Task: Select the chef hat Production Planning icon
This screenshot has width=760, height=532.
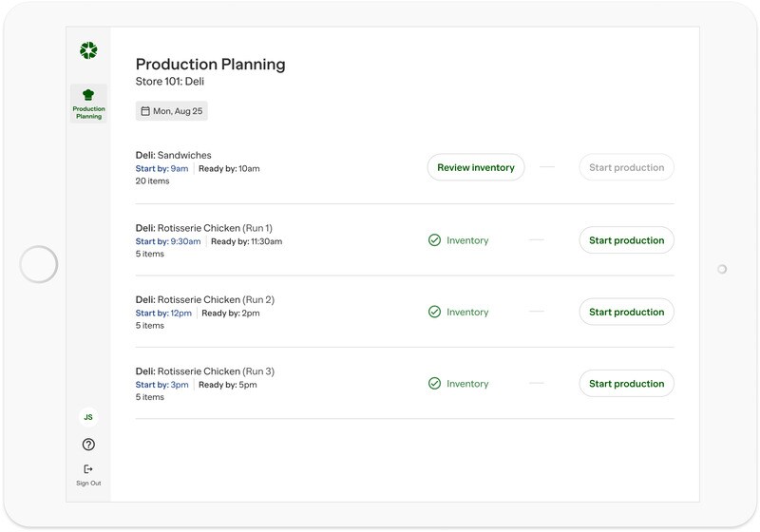Action: tap(88, 95)
